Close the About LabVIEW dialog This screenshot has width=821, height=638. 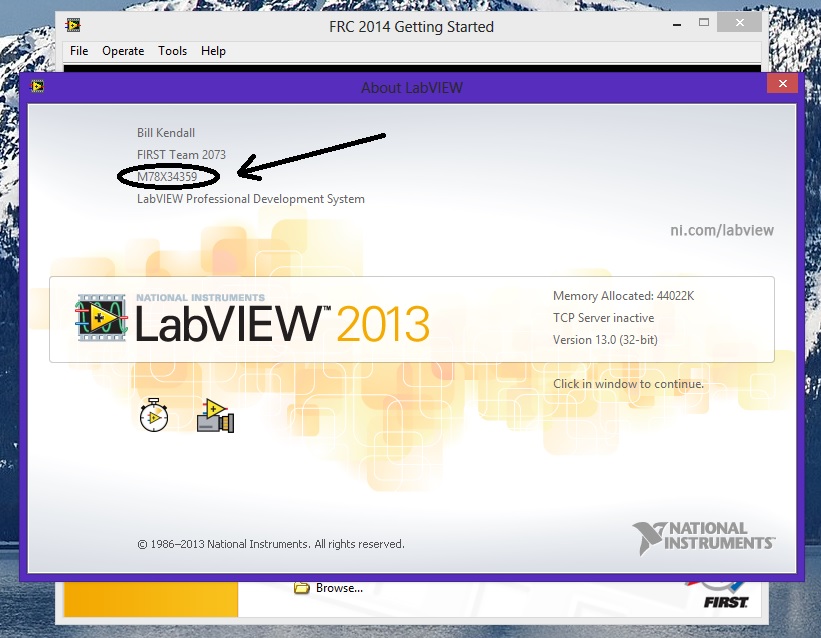783,84
